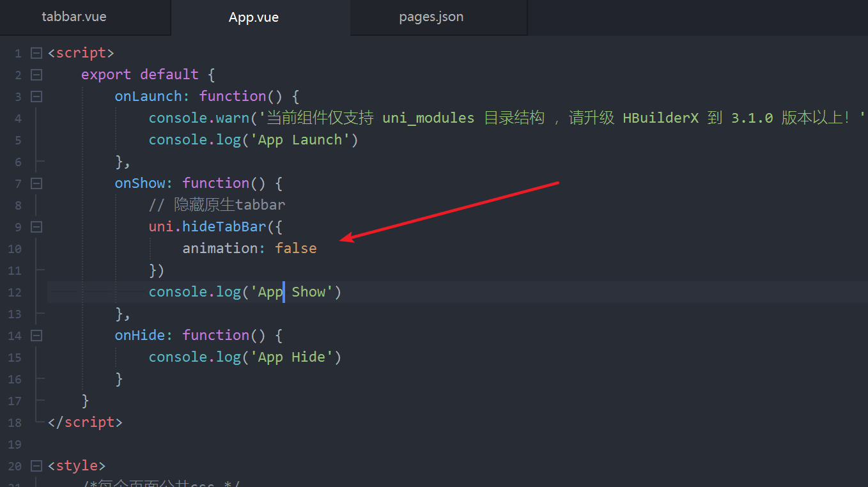Click the 'App Launch' string on line 5
868x487 pixels.
(x=304, y=139)
